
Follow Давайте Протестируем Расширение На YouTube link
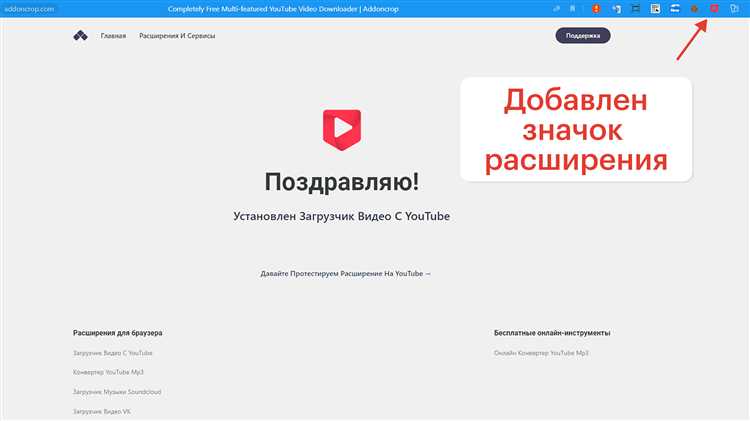click(345, 274)
